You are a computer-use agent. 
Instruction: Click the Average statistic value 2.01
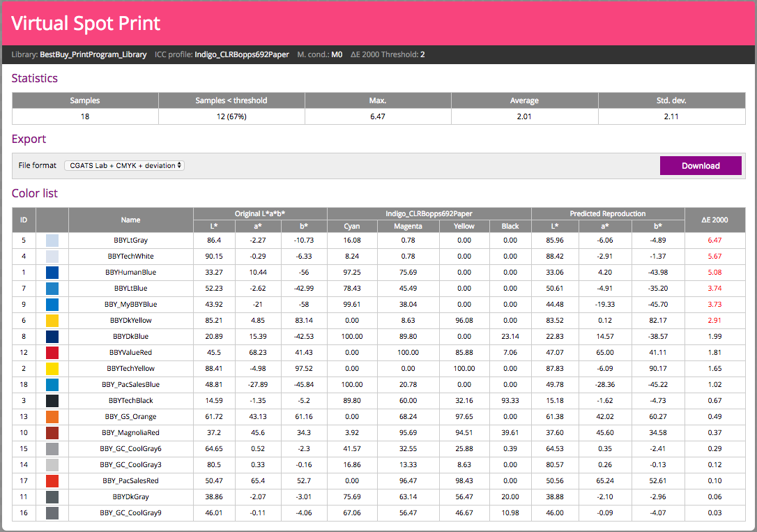tap(523, 116)
